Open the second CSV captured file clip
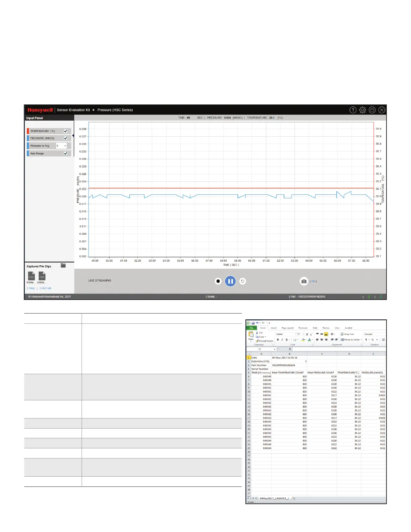The width and height of the screenshot is (411, 532). 42,276
